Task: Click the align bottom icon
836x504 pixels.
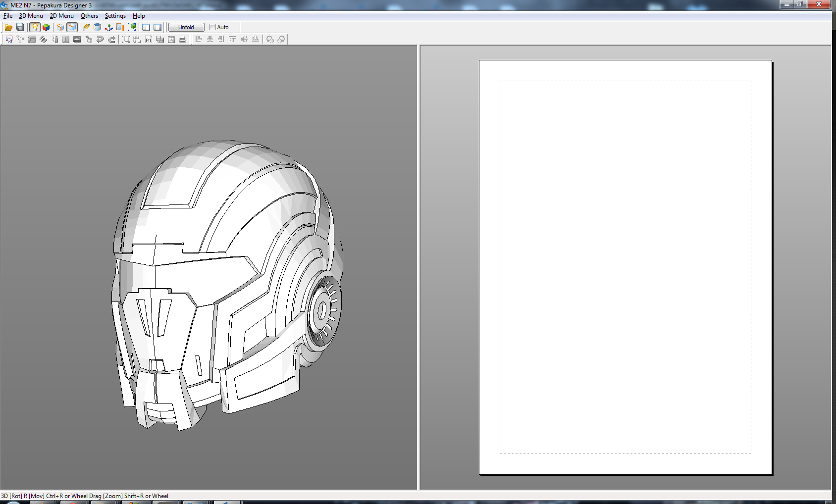Action: (x=256, y=39)
